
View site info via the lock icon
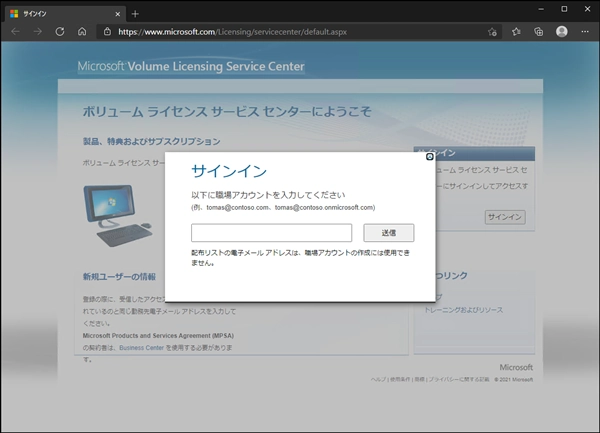108,32
